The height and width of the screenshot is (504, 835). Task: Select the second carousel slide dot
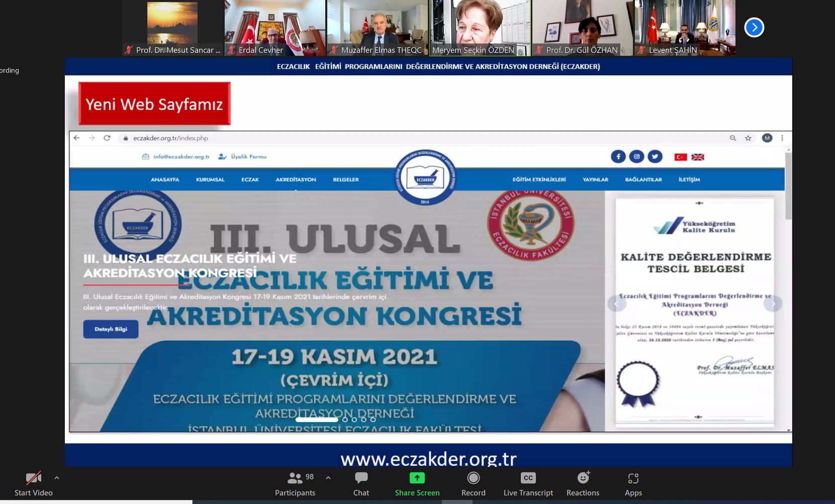345,420
